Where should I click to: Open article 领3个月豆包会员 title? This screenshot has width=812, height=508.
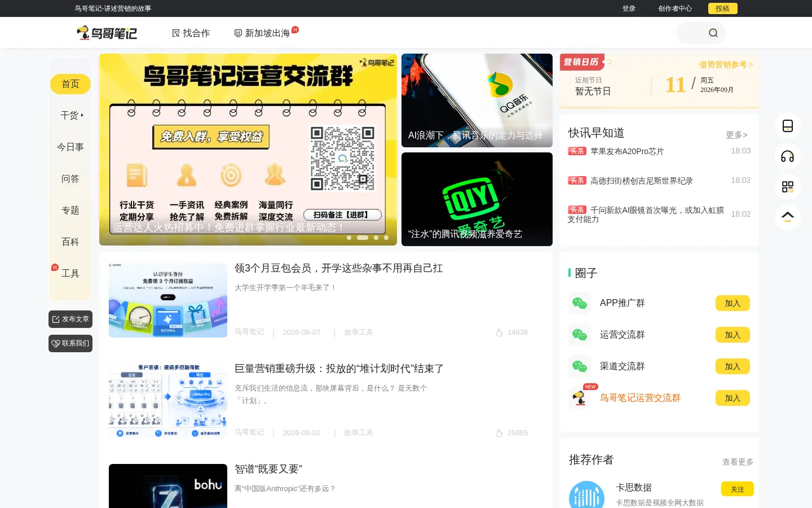(339, 268)
